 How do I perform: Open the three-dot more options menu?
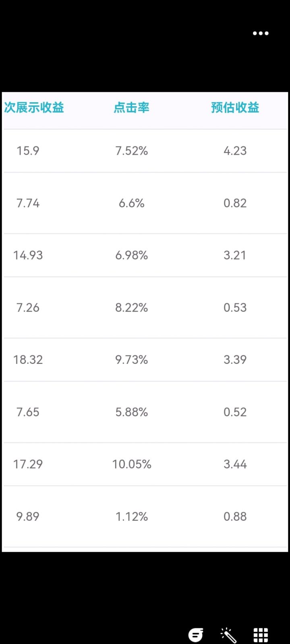click(261, 33)
